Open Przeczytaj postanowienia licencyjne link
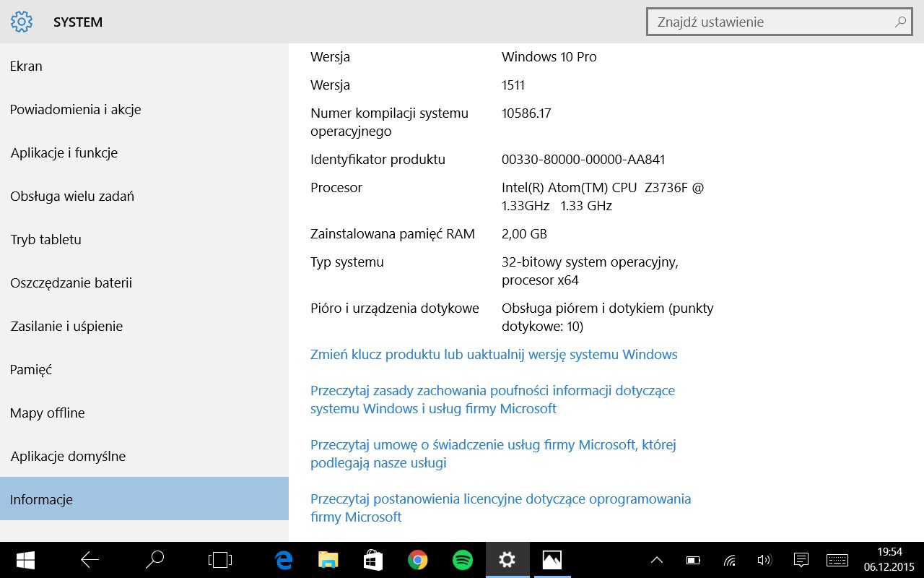The height and width of the screenshot is (578, 924). [x=500, y=508]
